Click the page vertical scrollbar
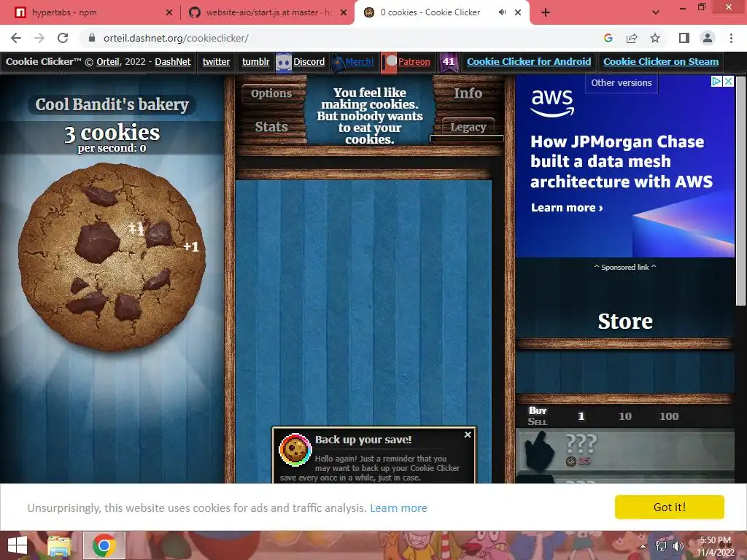Viewport: 747px width, 560px height. click(741, 190)
